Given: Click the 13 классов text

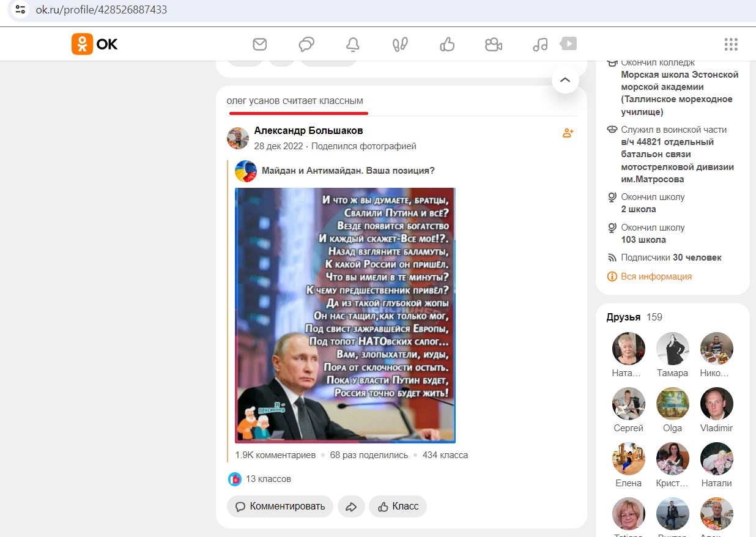Looking at the screenshot, I should click(269, 479).
